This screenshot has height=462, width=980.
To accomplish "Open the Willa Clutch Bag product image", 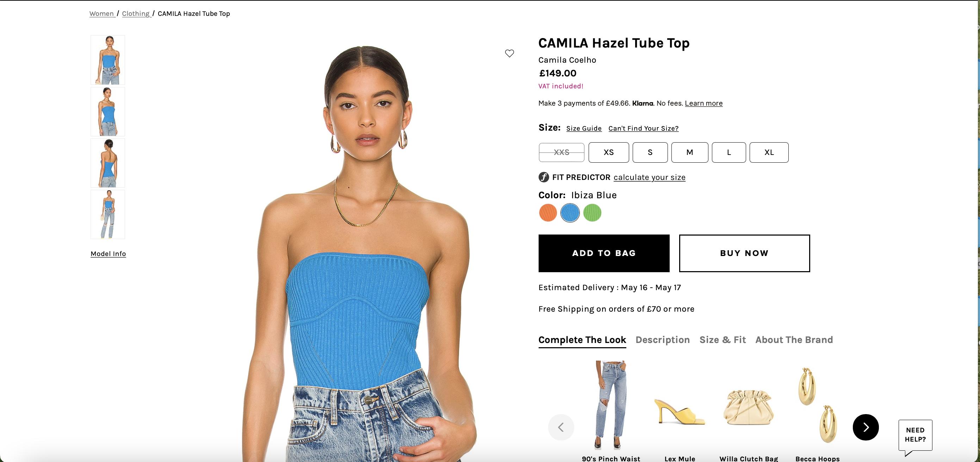I will click(748, 407).
